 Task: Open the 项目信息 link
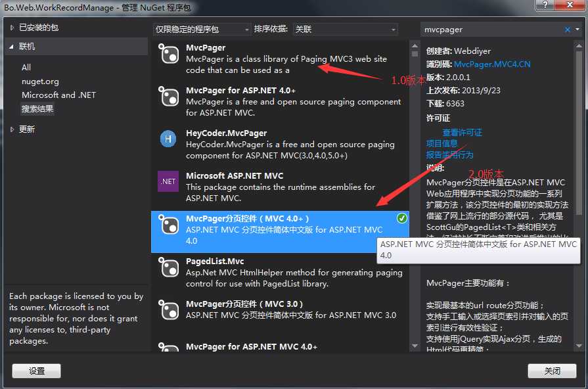[441, 143]
